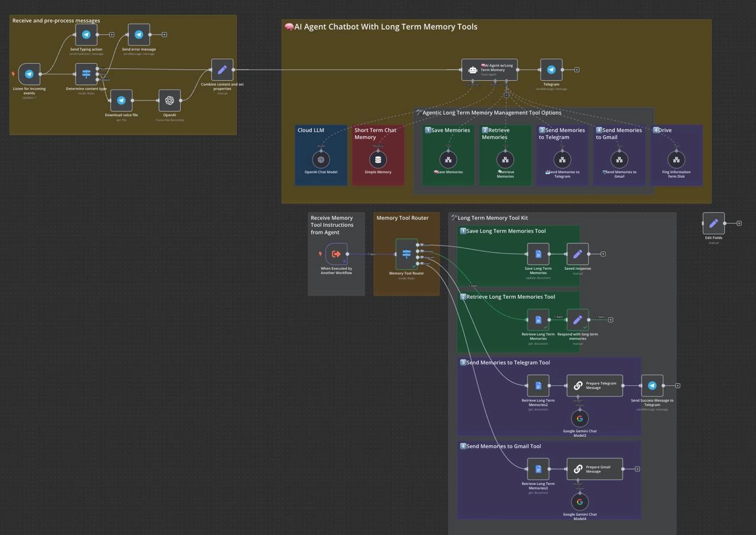
Task: Open Combine content and set properties node
Action: point(222,70)
